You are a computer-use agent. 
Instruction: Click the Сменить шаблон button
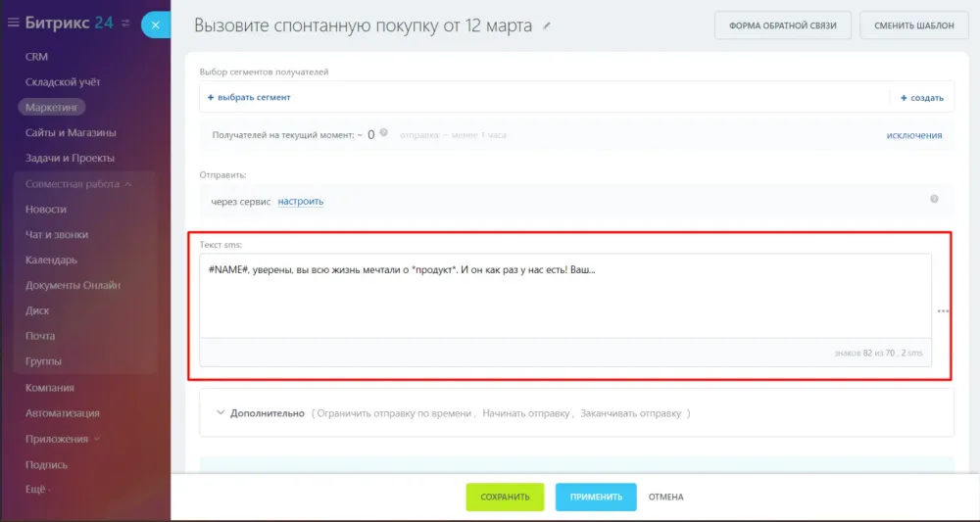tap(913, 25)
